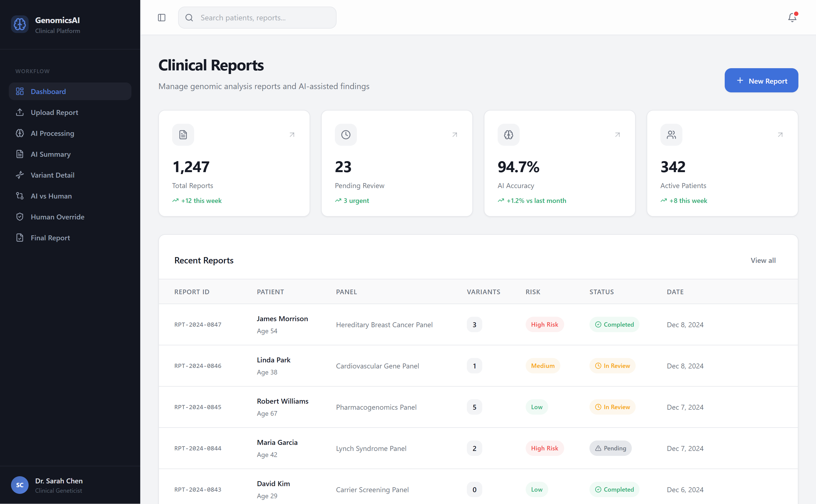Click the Total Reports document icon
The height and width of the screenshot is (504, 816).
tap(183, 135)
